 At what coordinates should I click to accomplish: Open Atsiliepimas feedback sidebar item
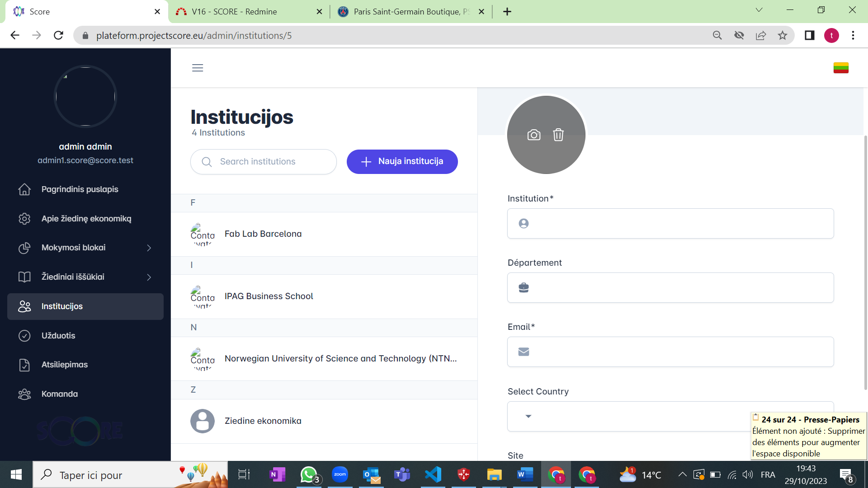[x=64, y=365]
